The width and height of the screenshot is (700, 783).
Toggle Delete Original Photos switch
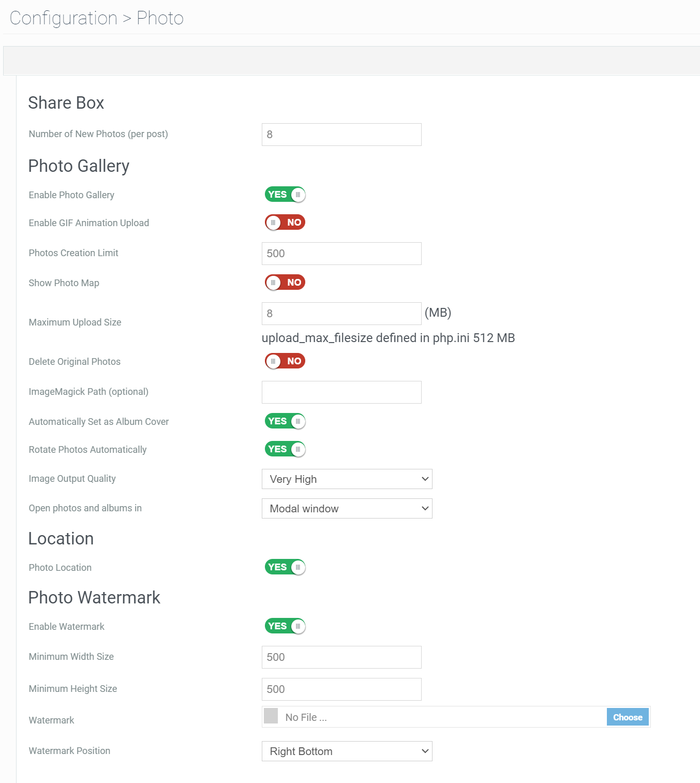[x=285, y=361]
